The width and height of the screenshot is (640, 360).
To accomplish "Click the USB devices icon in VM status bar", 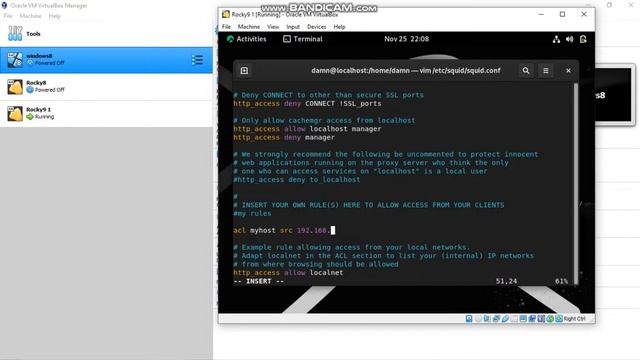I will tap(505, 318).
